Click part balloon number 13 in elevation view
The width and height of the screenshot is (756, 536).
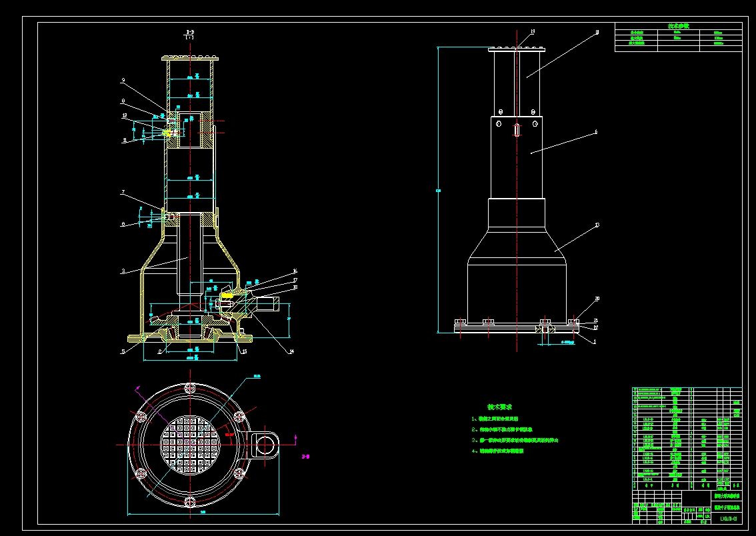point(597,225)
